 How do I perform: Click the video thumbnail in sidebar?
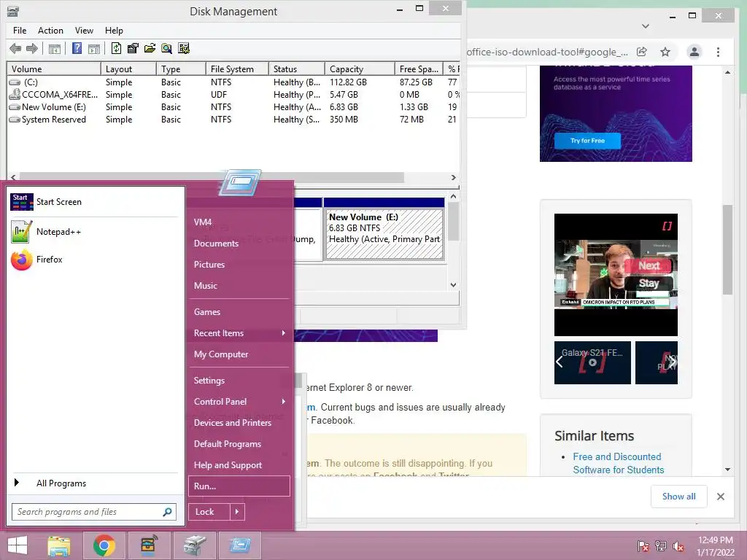click(616, 275)
